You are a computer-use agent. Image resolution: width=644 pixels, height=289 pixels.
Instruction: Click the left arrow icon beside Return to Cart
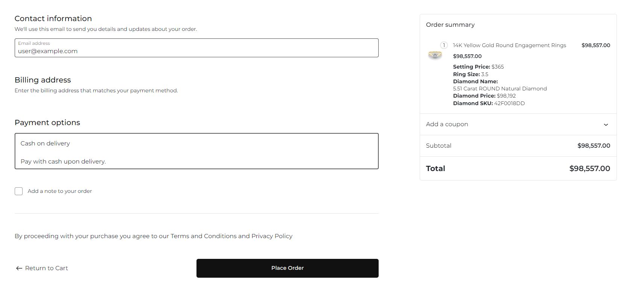click(x=19, y=268)
